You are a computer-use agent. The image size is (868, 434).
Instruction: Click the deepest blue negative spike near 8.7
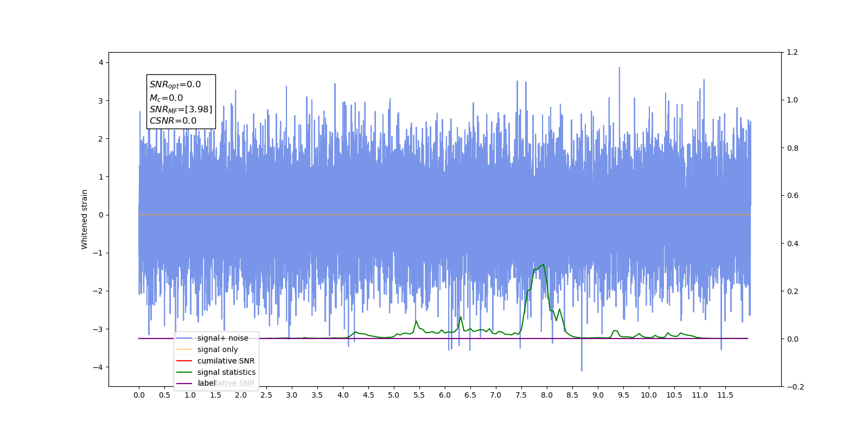point(582,370)
